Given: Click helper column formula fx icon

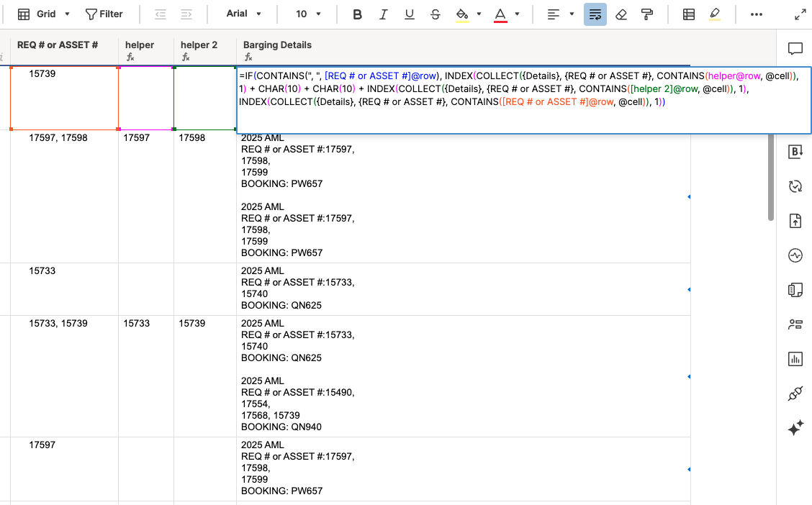Looking at the screenshot, I should (x=130, y=58).
